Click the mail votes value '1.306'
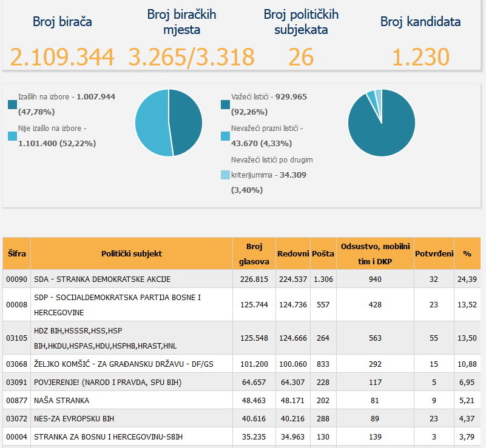This screenshot has width=486, height=448. (x=323, y=279)
